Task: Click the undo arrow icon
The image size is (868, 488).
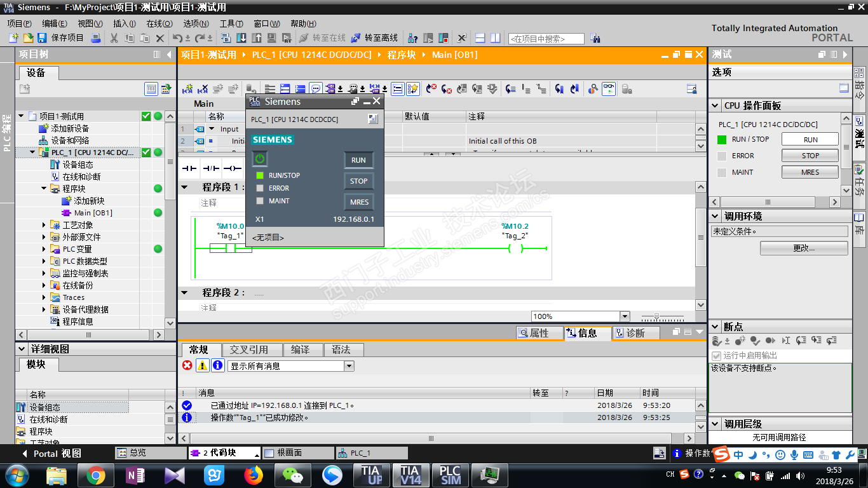Action: click(x=177, y=38)
